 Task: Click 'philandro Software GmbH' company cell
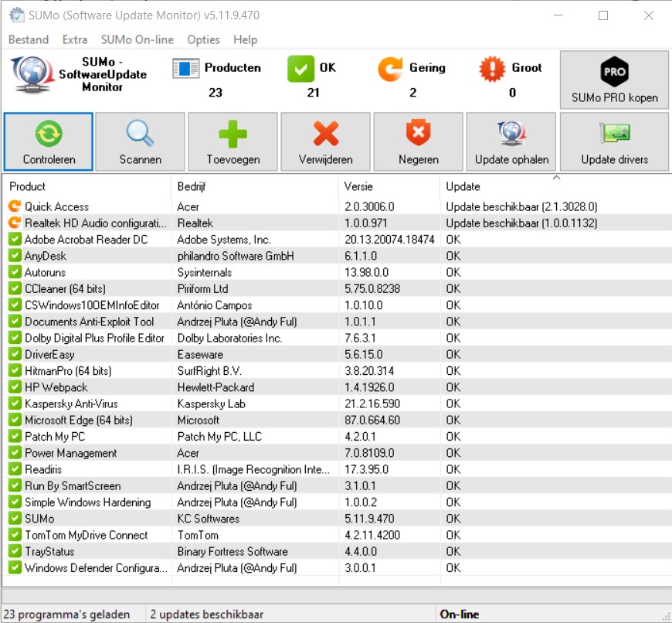(x=236, y=256)
